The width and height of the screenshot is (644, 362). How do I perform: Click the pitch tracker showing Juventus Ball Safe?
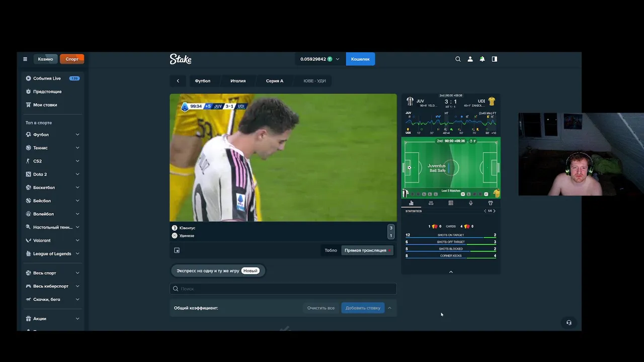click(451, 168)
